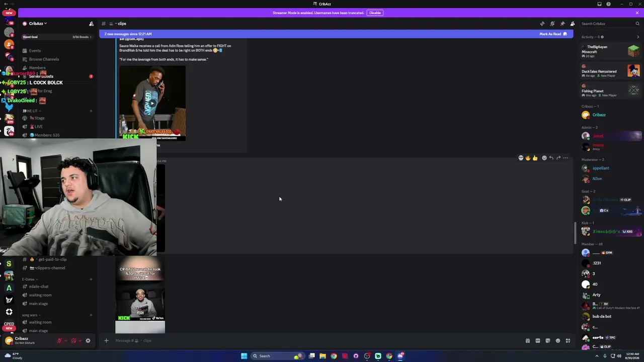The image size is (644, 362).
Task: Open the apps launcher icon
Action: (x=568, y=341)
